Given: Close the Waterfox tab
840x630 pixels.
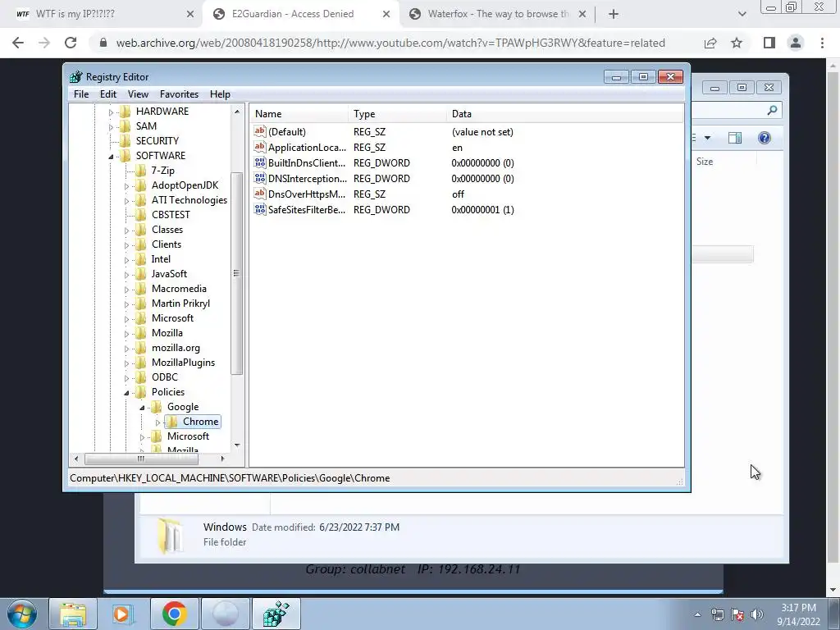Looking at the screenshot, I should tap(582, 15).
